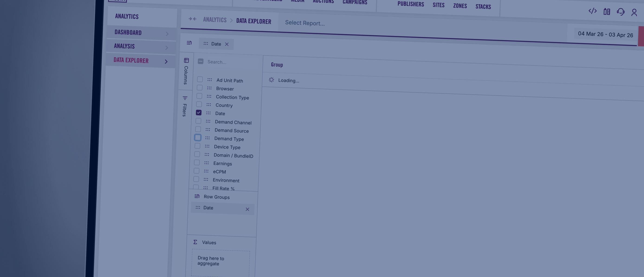Uncheck the Date column checkbox
Viewport: 644px width, 277px height.
click(x=198, y=113)
